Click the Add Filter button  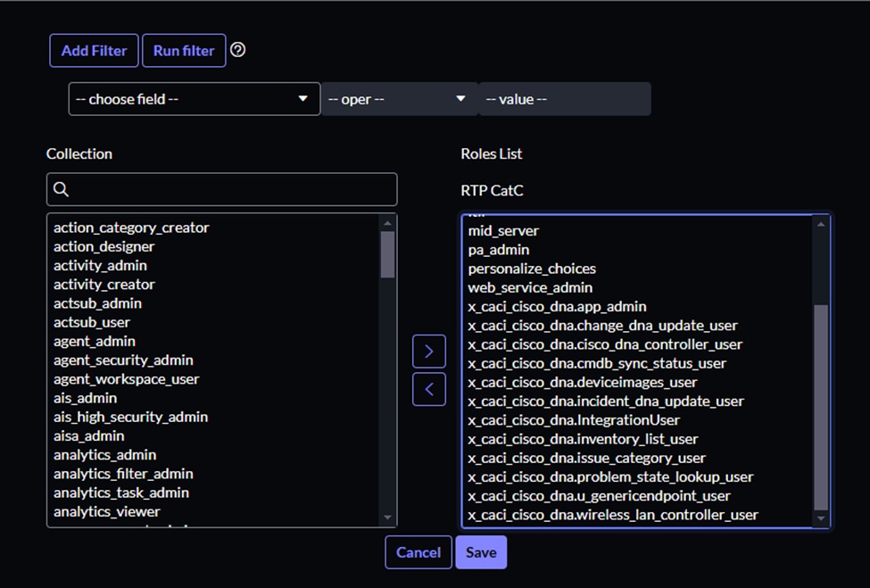point(94,51)
